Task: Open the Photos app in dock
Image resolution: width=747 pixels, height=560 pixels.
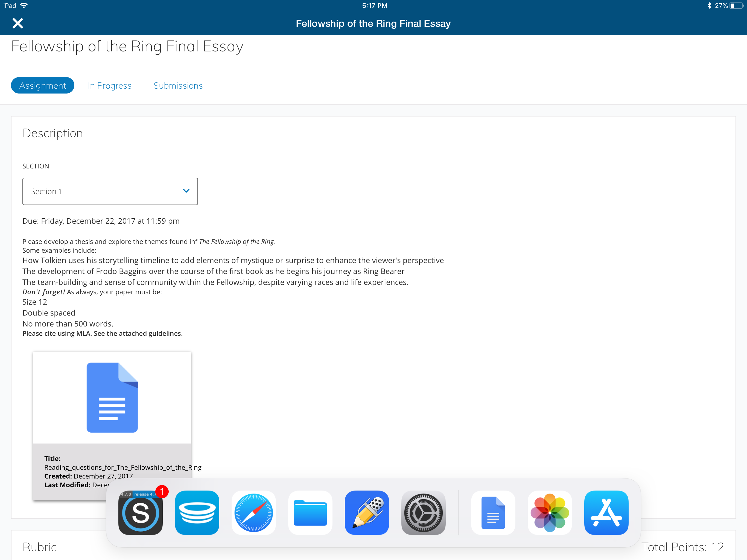Action: pos(549,512)
